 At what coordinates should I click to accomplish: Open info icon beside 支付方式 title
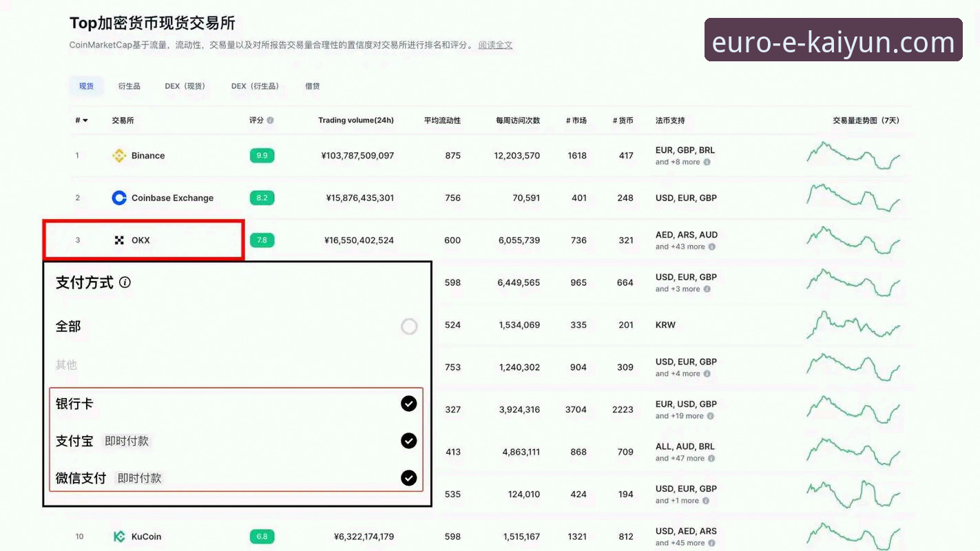click(125, 282)
